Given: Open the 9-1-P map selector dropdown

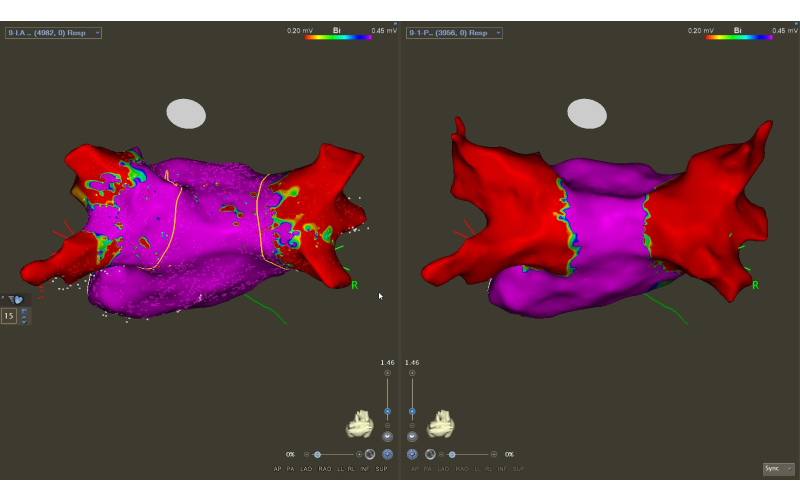Looking at the screenshot, I should tap(454, 33).
